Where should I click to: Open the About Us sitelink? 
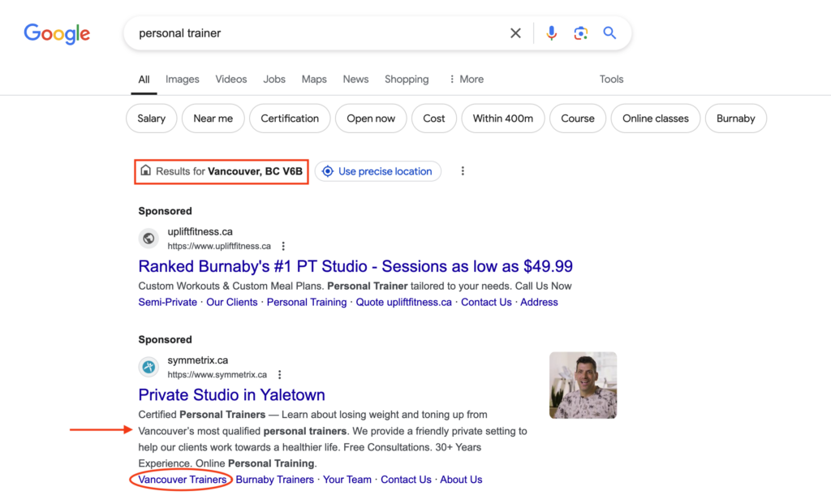[461, 480]
